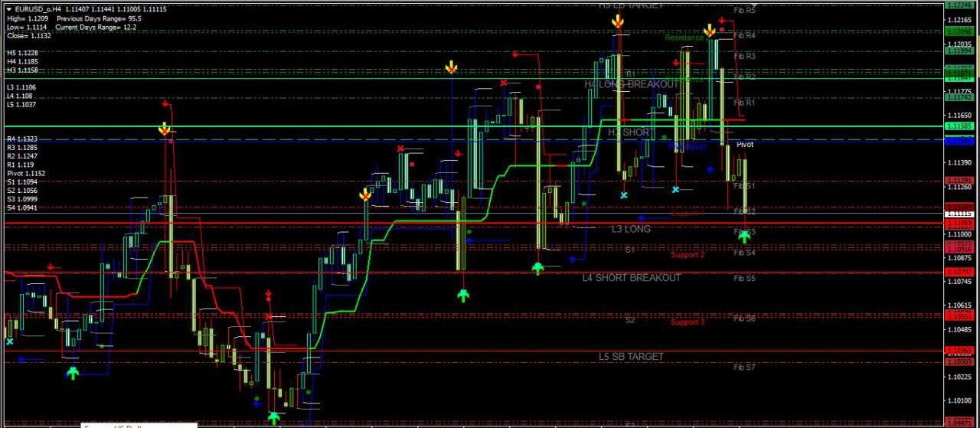This screenshot has width=980, height=428.
Task: Select the green dot beside the H3 SHORT label
Action: point(665,138)
